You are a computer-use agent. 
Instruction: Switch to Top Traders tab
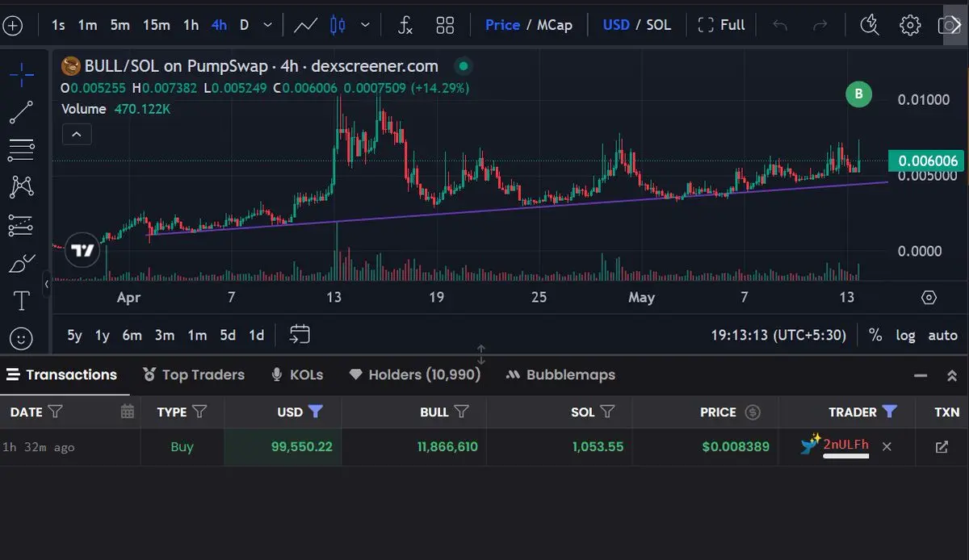(x=193, y=374)
